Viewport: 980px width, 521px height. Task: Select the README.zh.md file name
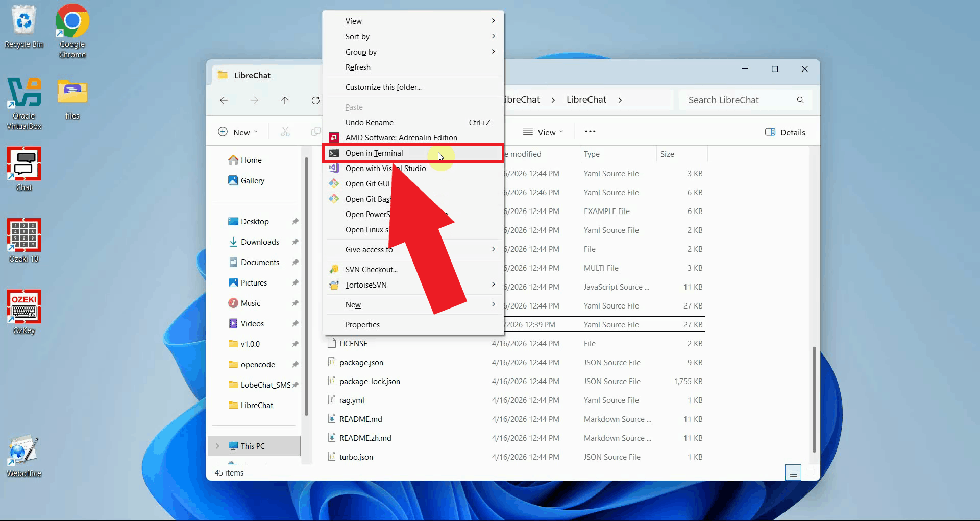(x=365, y=438)
